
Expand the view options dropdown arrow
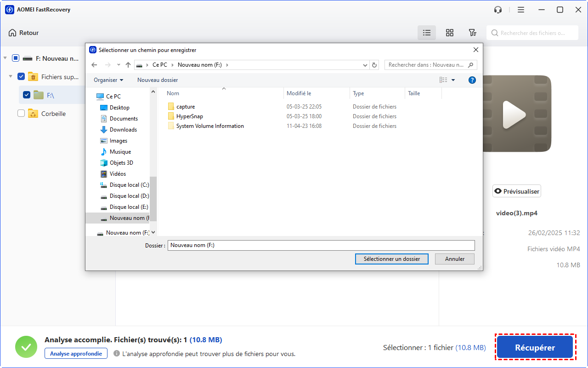point(453,80)
